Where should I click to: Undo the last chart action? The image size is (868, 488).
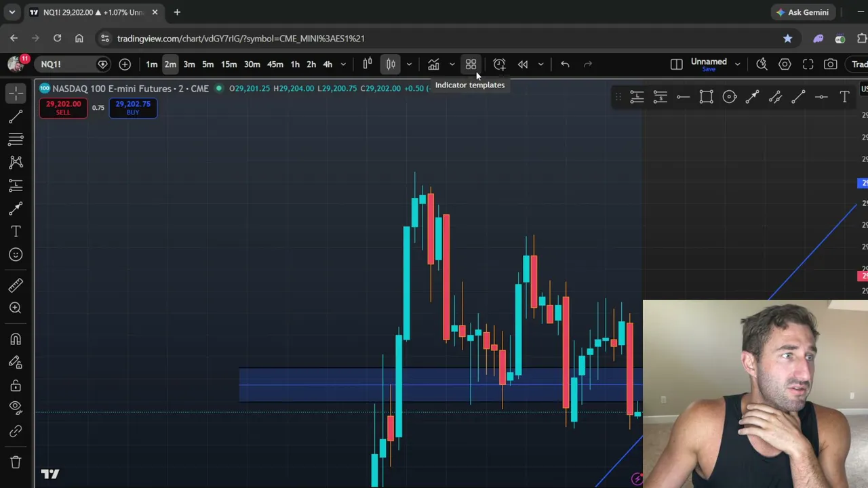pos(565,64)
